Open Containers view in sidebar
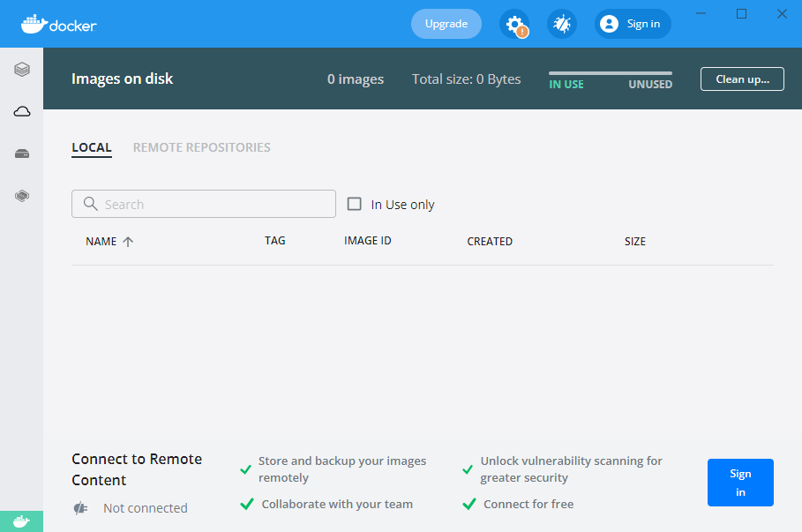 tap(22, 69)
